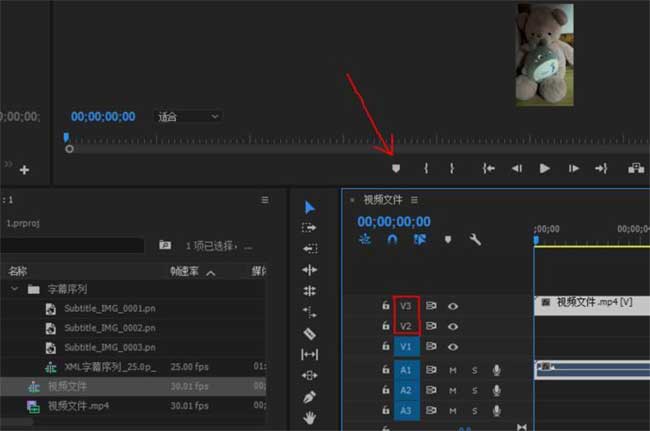Image resolution: width=650 pixels, height=431 pixels.
Task: Select 视频文件.mp4 in project panel
Action: point(80,405)
